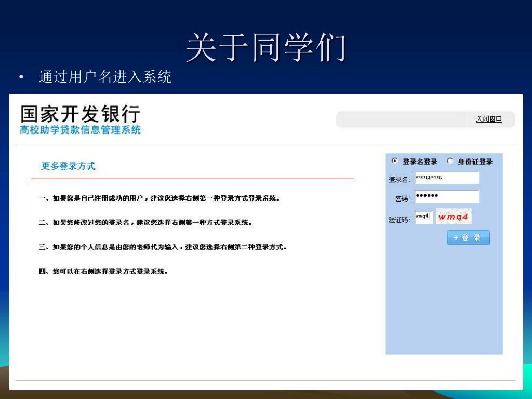Viewport: 532px width, 399px height.
Task: Click the 登录 button
Action: 468,237
